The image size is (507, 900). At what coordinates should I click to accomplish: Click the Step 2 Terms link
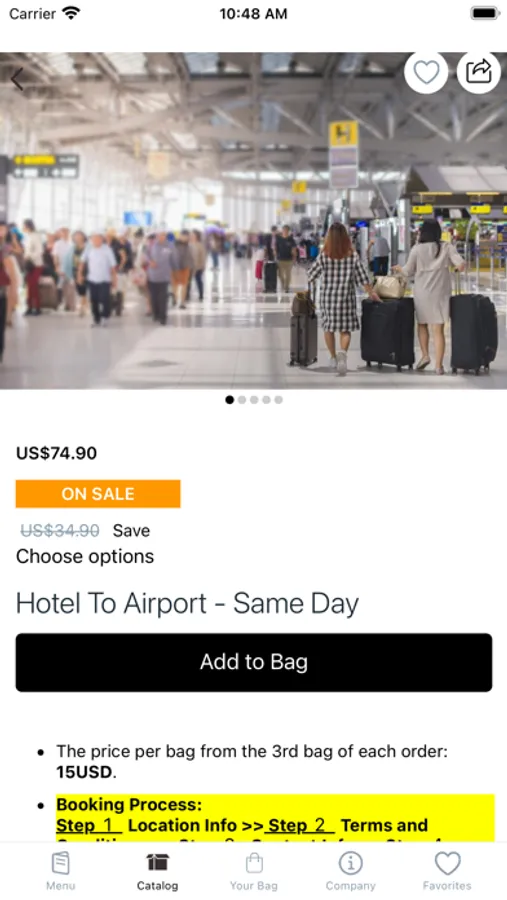[x=348, y=825]
